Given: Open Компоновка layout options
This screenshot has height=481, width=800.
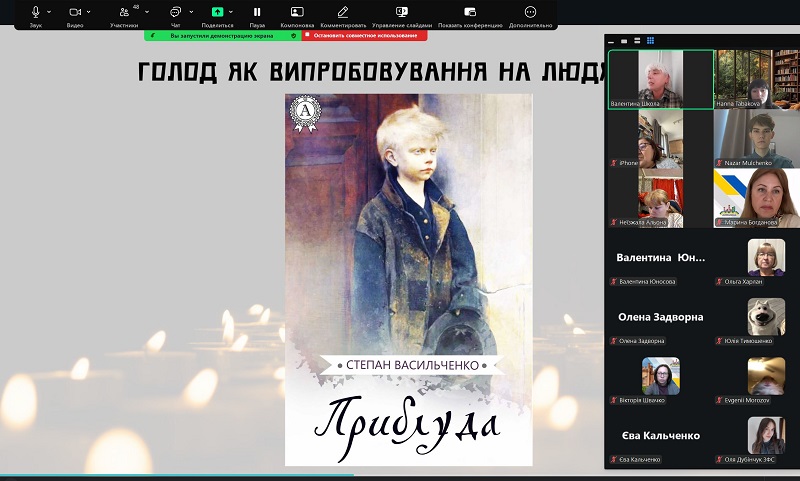Looking at the screenshot, I should 297,12.
